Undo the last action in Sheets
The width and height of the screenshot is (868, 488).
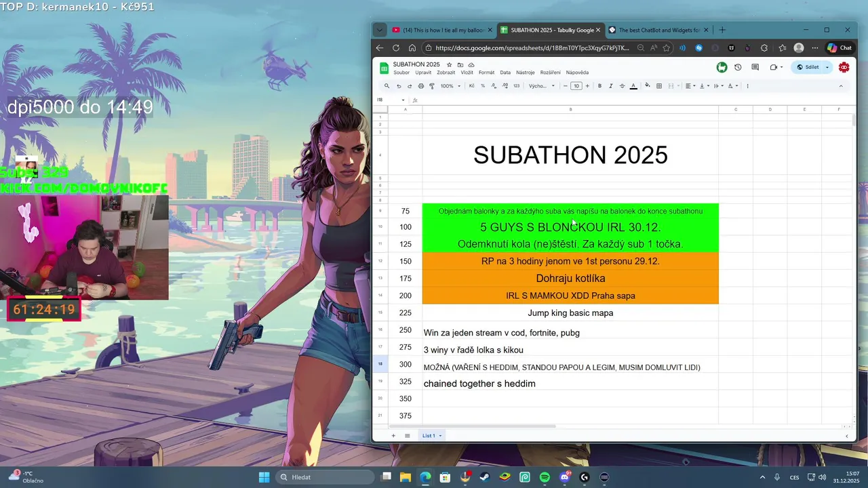click(x=399, y=86)
